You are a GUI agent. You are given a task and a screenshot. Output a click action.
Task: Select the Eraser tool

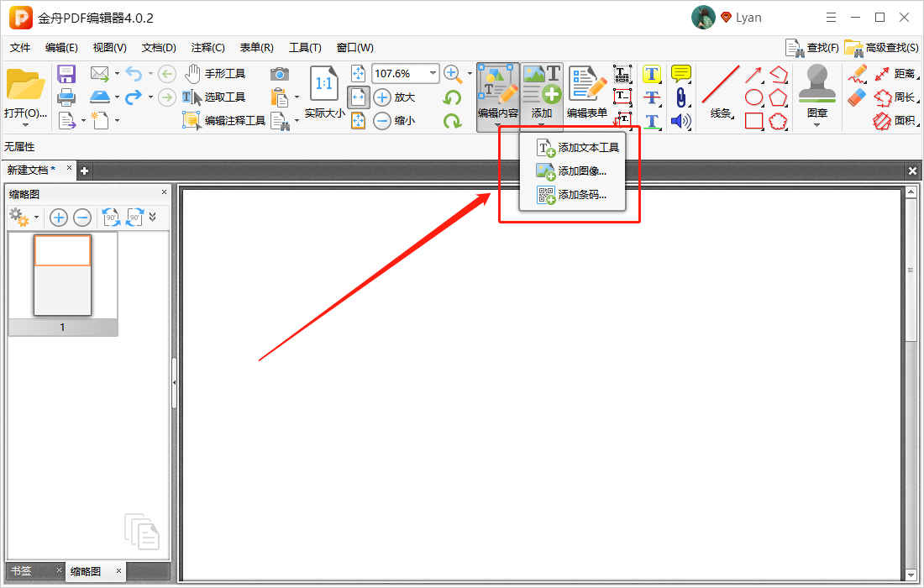(x=858, y=97)
